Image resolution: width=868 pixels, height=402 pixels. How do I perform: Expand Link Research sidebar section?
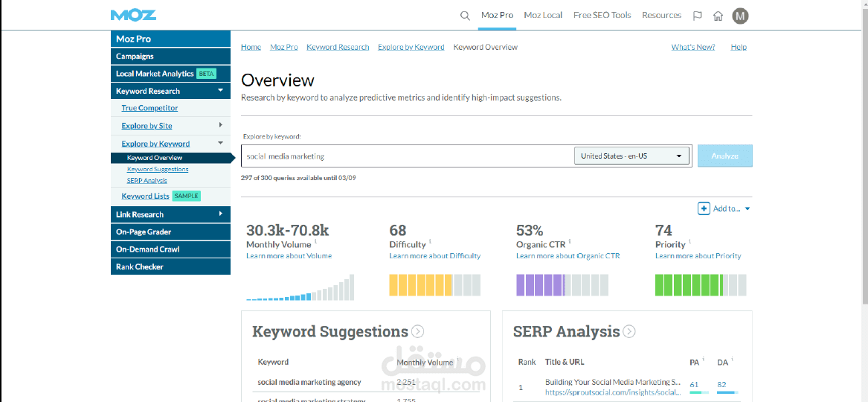point(220,214)
